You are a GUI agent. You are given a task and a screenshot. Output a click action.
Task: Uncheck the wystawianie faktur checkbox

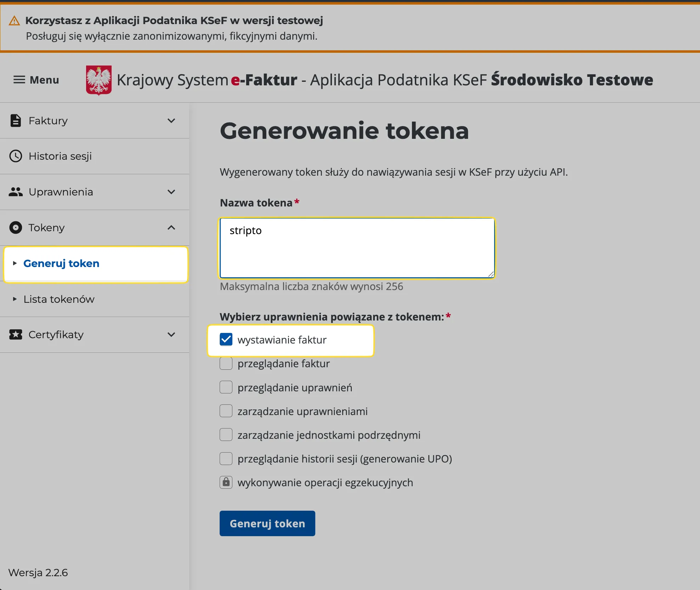[226, 339]
